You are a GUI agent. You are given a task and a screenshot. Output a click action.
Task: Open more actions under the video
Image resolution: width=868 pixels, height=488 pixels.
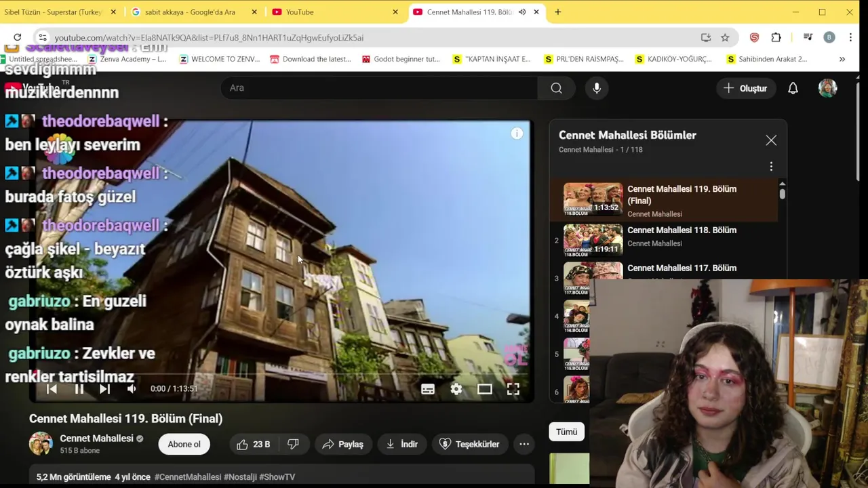click(x=524, y=445)
